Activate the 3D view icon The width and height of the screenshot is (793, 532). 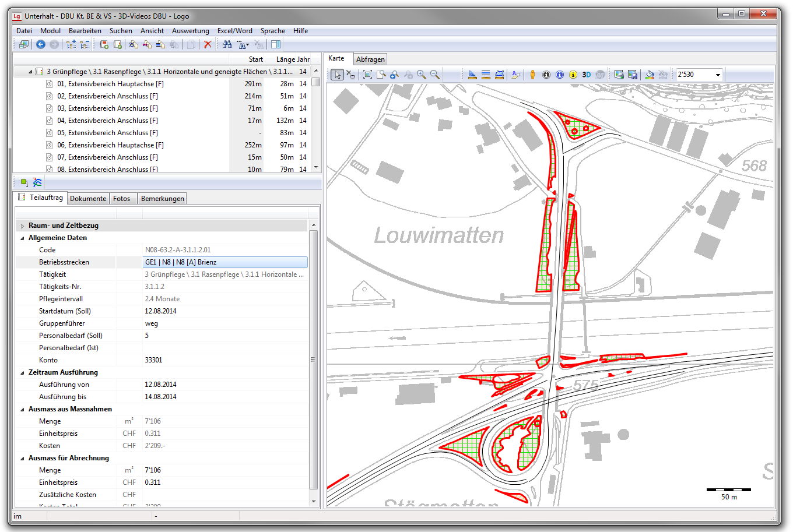coord(587,75)
